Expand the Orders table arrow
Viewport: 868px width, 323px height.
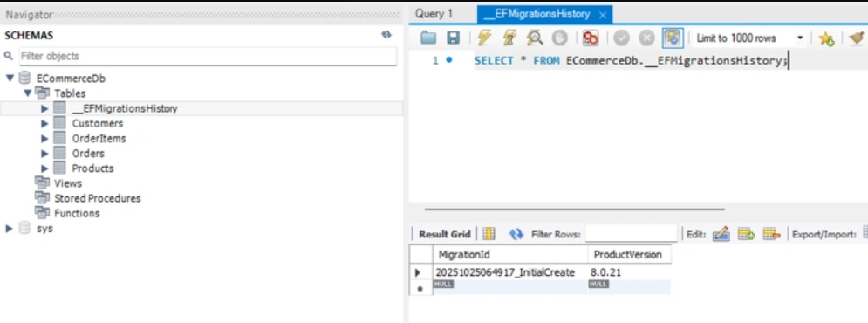point(44,154)
